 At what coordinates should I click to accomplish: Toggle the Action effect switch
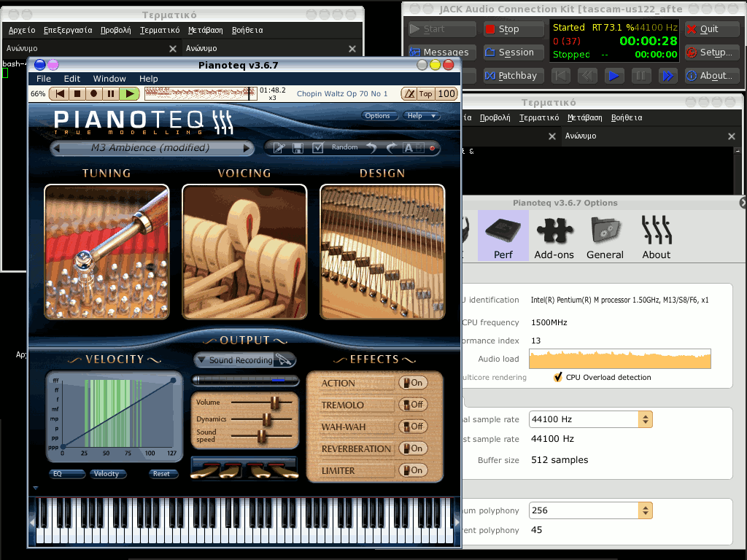tap(413, 383)
